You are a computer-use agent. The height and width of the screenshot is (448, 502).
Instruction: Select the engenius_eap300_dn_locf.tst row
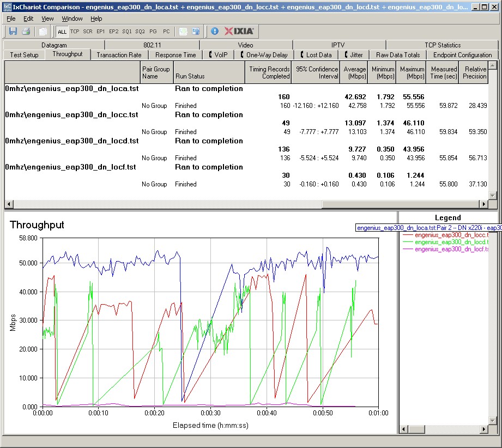tap(246, 167)
